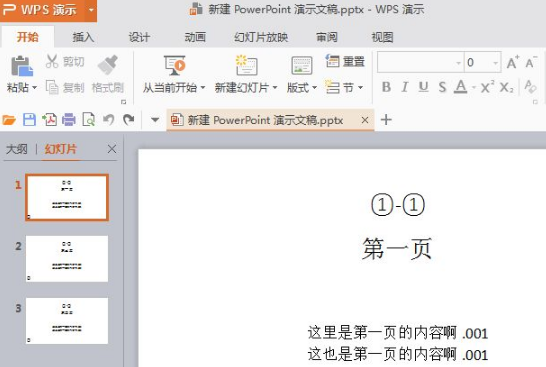Switch to the 审阅 ribbon tab
The width and height of the screenshot is (546, 367).
coord(327,37)
